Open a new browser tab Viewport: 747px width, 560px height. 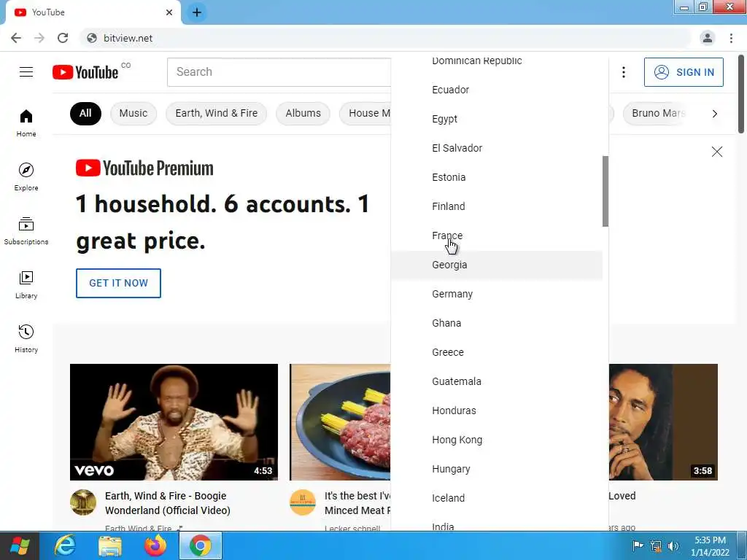(197, 12)
